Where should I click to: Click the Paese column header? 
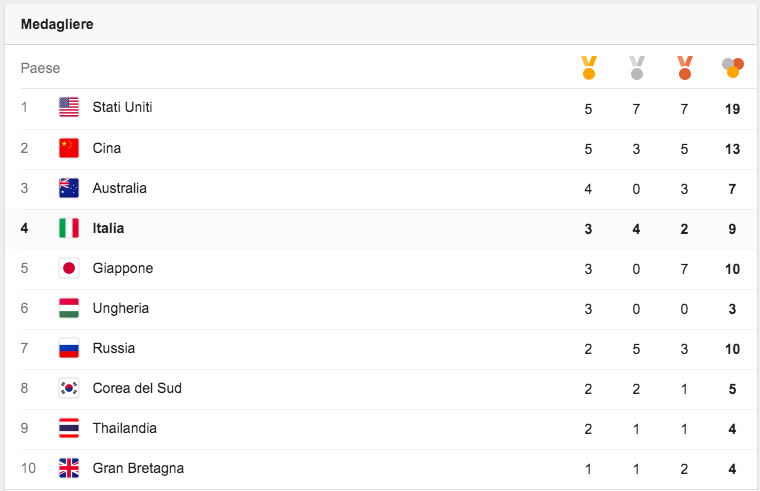point(40,68)
